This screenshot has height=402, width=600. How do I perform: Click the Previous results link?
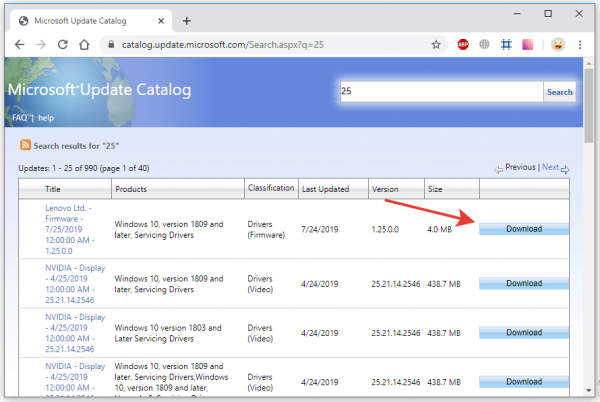coord(520,167)
